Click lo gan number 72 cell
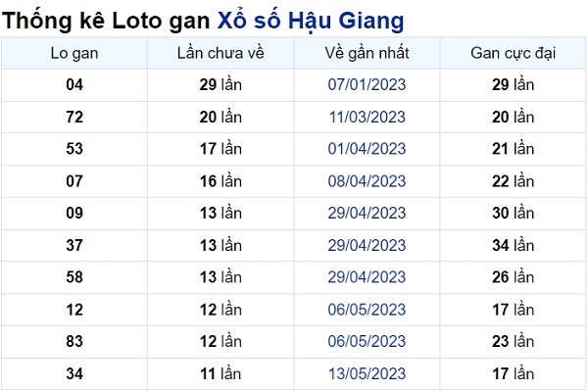The height and width of the screenshot is (391, 588). (x=74, y=117)
